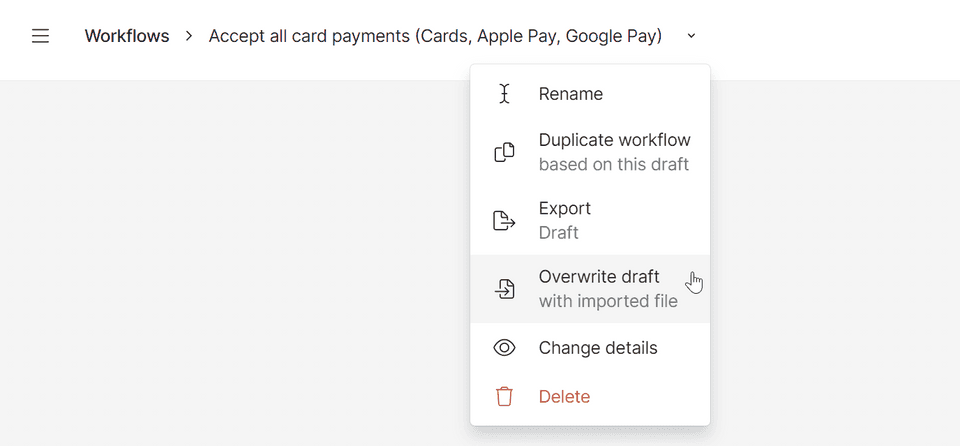Select the Export menu option
This screenshot has width=960, height=446.
[x=590, y=221]
